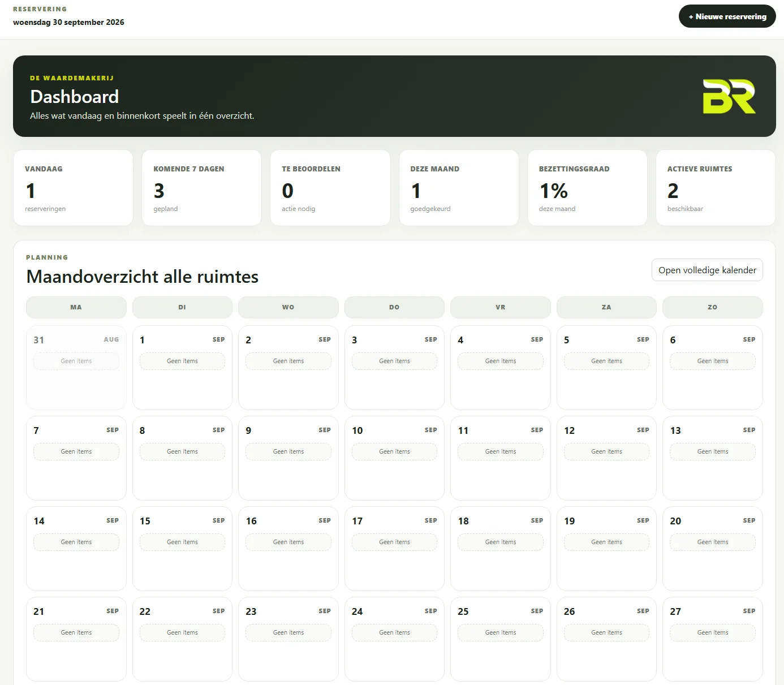Open the Vandaag reserveringen stat card
The width and height of the screenshot is (784, 685).
tap(73, 188)
